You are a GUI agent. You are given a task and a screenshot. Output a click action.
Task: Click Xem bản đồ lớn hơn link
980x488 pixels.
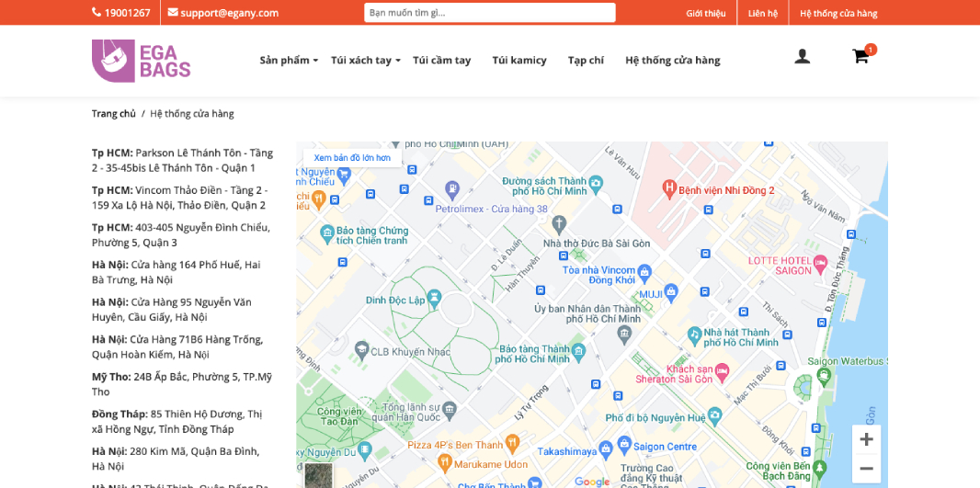[x=352, y=158]
